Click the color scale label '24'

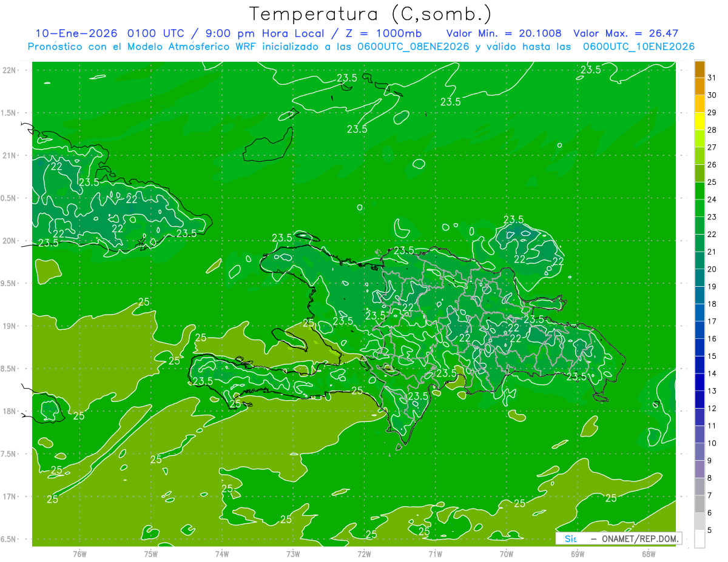click(712, 199)
